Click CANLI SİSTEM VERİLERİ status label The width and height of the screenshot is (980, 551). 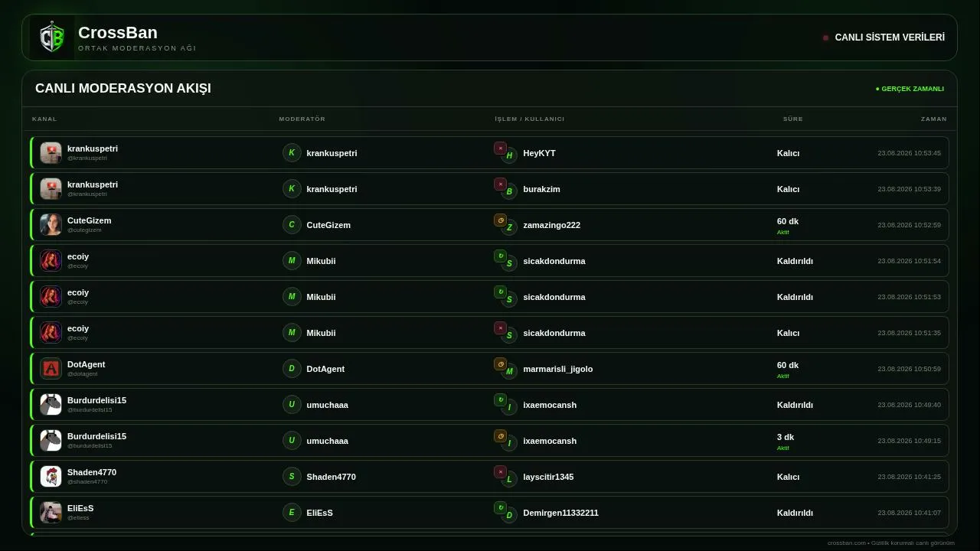pos(890,37)
